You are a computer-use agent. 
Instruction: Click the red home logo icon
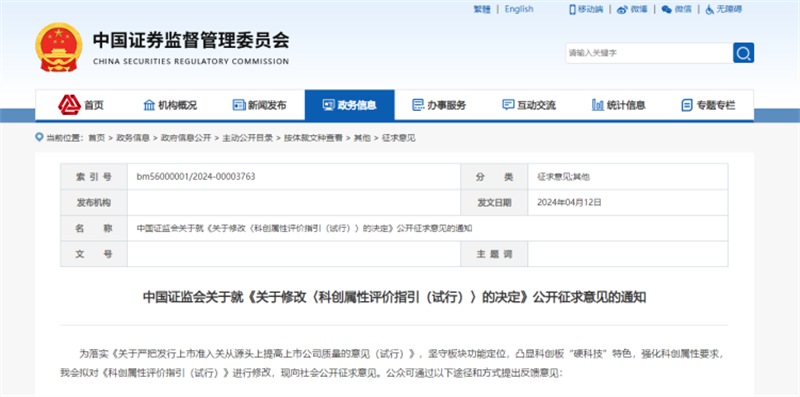point(69,105)
